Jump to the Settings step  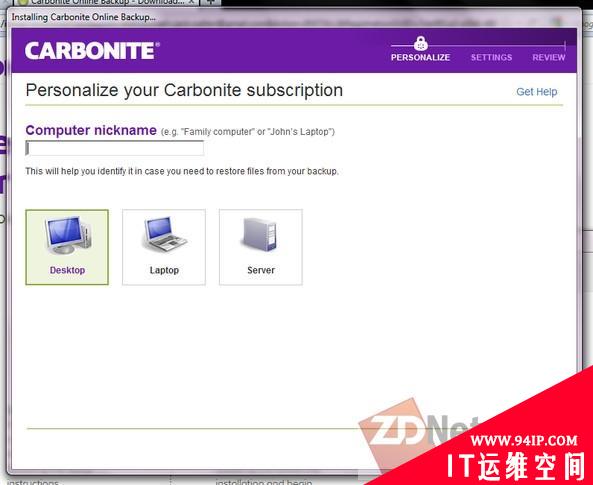tap(491, 58)
